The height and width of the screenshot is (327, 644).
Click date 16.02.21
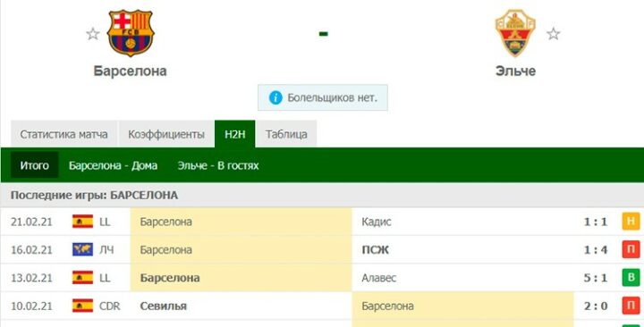coord(31,249)
